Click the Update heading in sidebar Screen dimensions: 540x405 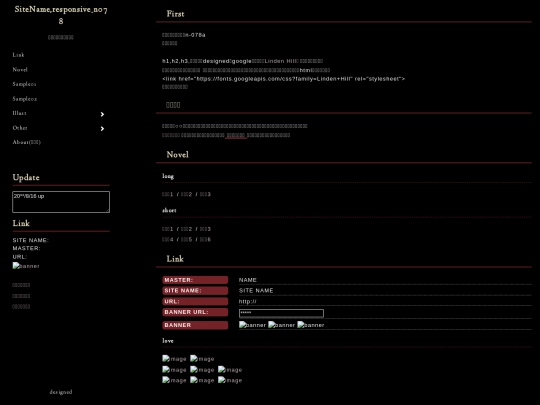pyautogui.click(x=26, y=177)
